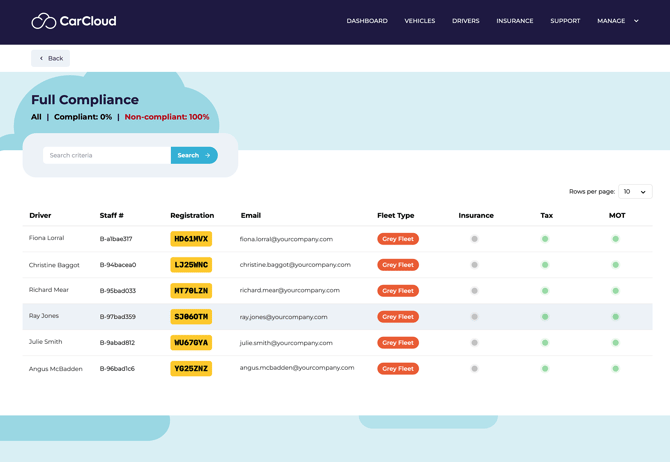Select driver Julie Smith
The width and height of the screenshot is (670, 462).
click(45, 341)
